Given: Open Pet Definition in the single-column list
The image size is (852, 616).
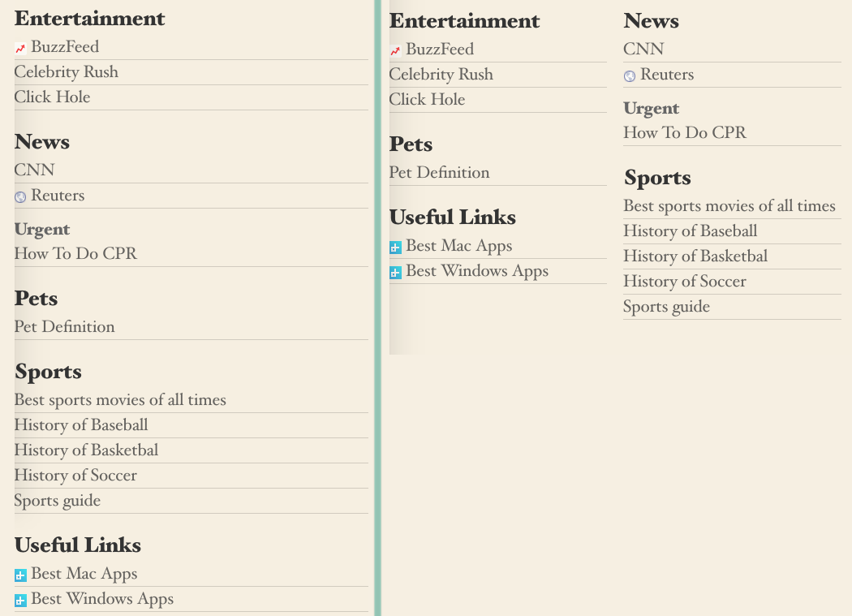Looking at the screenshot, I should (x=65, y=326).
